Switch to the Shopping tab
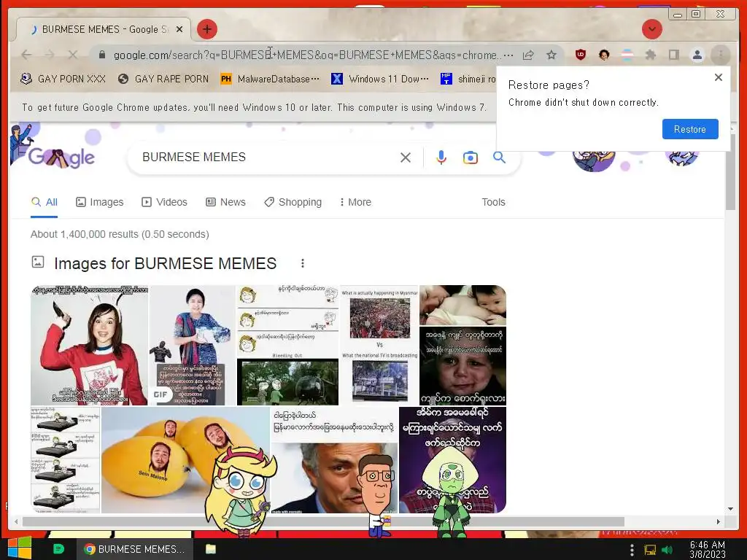The width and height of the screenshot is (747, 560). [293, 203]
